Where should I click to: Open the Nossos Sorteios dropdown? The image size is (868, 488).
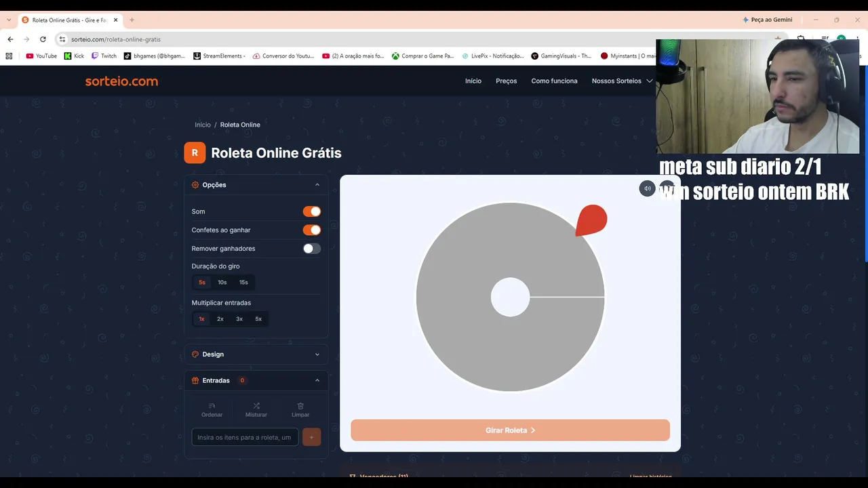tap(622, 81)
